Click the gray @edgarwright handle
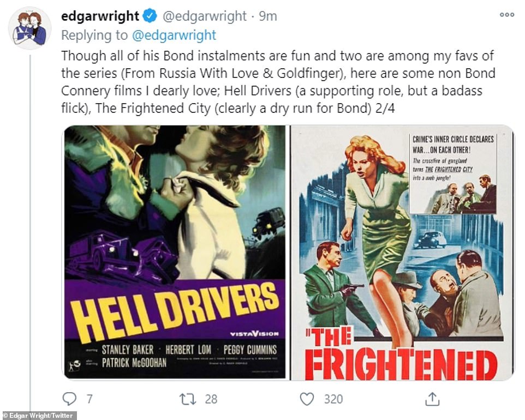The height and width of the screenshot is (420, 525). tap(204, 16)
